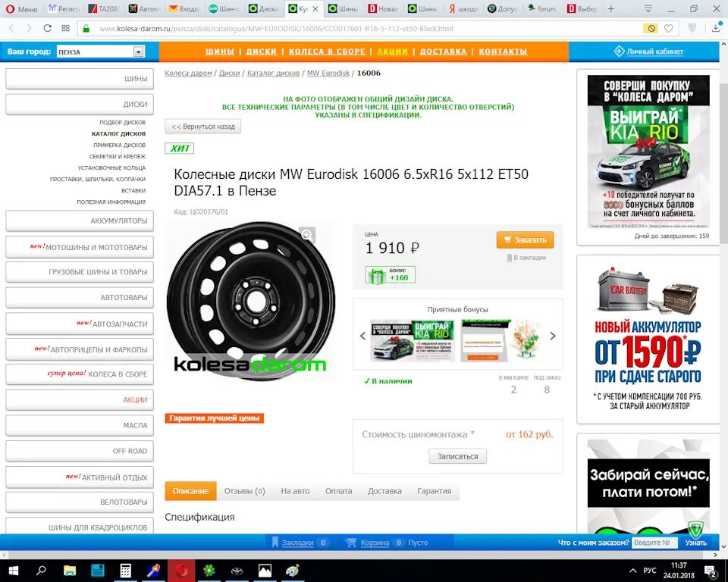Open Calculator from taskbar

point(125,571)
